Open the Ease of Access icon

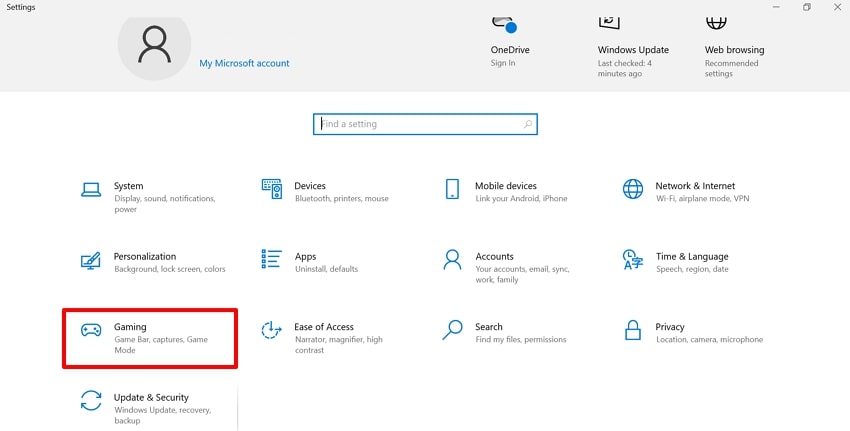[271, 330]
